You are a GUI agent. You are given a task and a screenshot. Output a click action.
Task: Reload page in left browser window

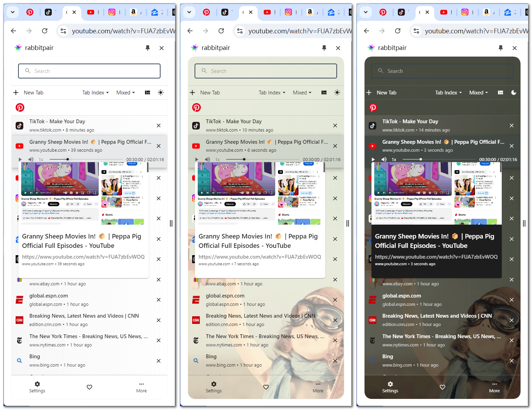point(44,31)
